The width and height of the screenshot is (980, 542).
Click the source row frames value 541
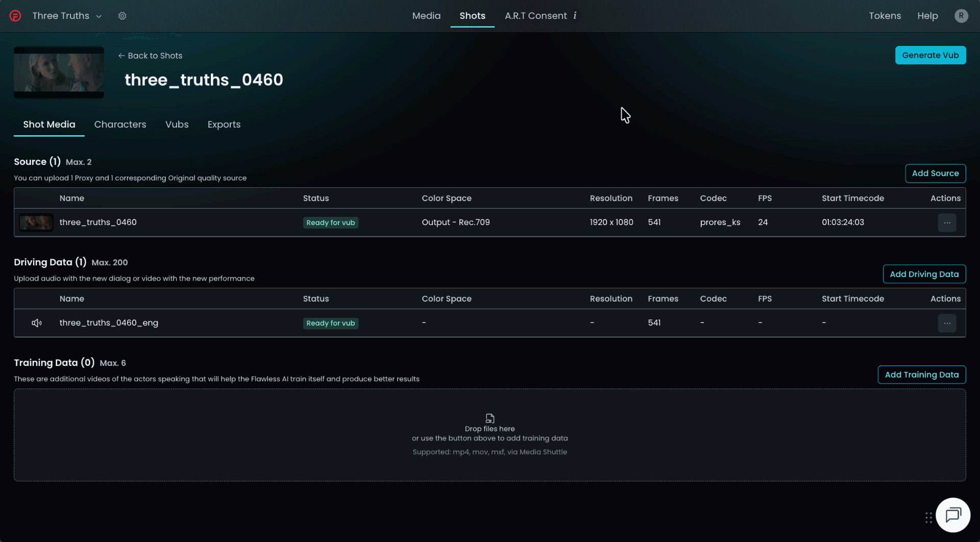pos(654,223)
